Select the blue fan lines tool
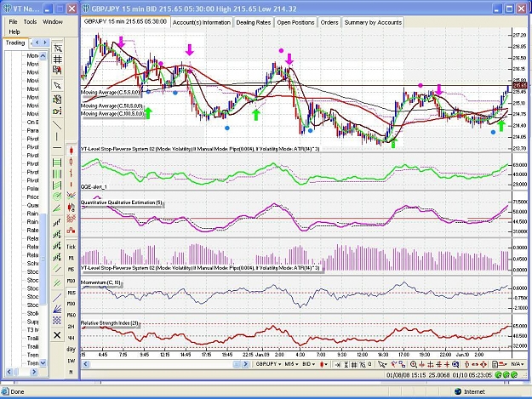This screenshot has height=399, width=532. [x=57, y=309]
